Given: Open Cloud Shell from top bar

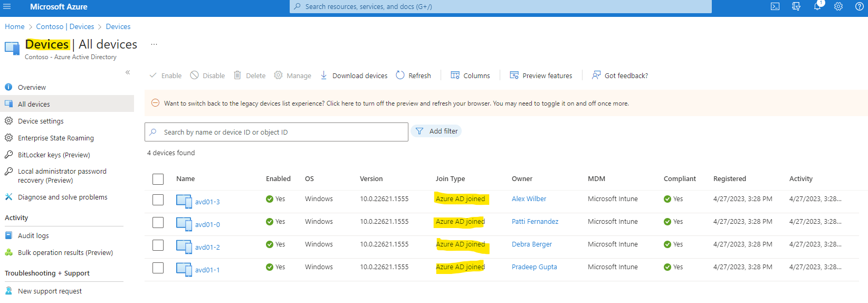Looking at the screenshot, I should pos(775,7).
